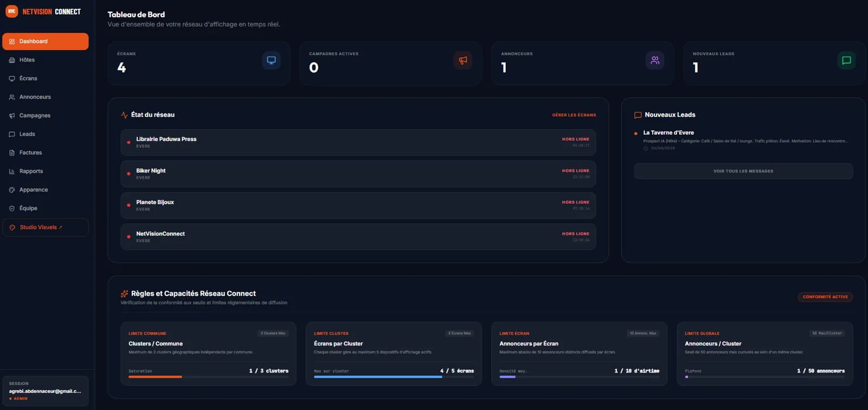868x410 pixels.
Task: Go to Hôtes in sidebar
Action: [45, 60]
